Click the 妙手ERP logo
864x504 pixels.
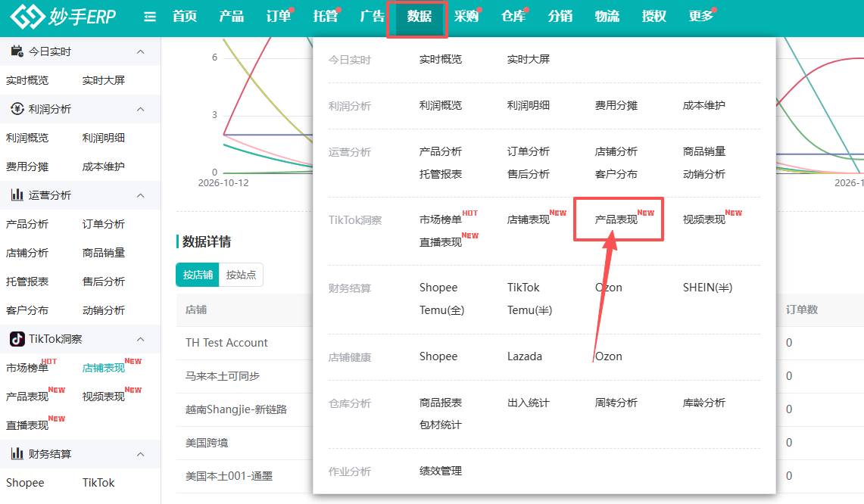(64, 17)
